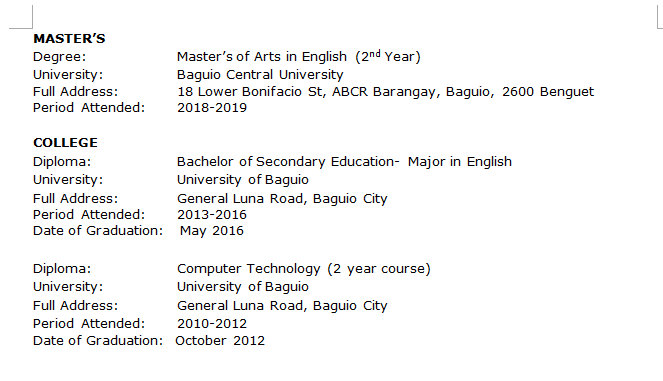Viewport: 663px width, 381px height.
Task: Click the '2010-2012' period attended value
Action: coord(212,324)
